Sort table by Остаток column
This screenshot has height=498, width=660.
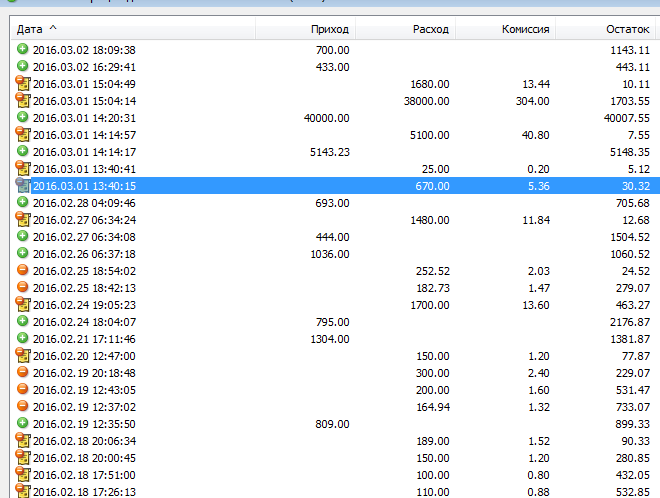(x=627, y=29)
